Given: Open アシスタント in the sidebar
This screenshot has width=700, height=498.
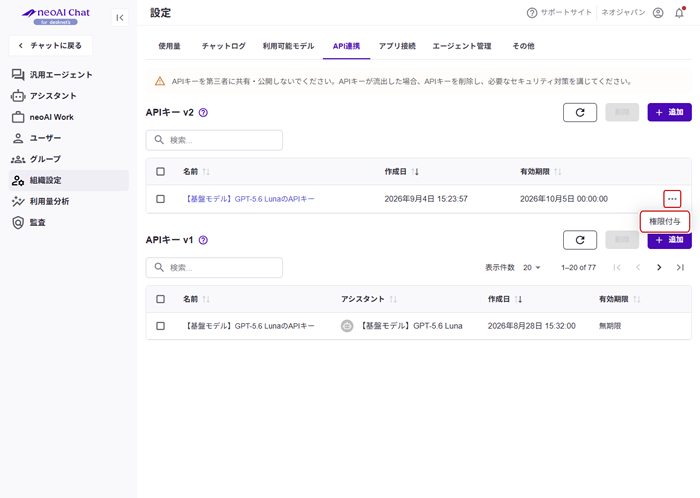Looking at the screenshot, I should click(x=69, y=96).
